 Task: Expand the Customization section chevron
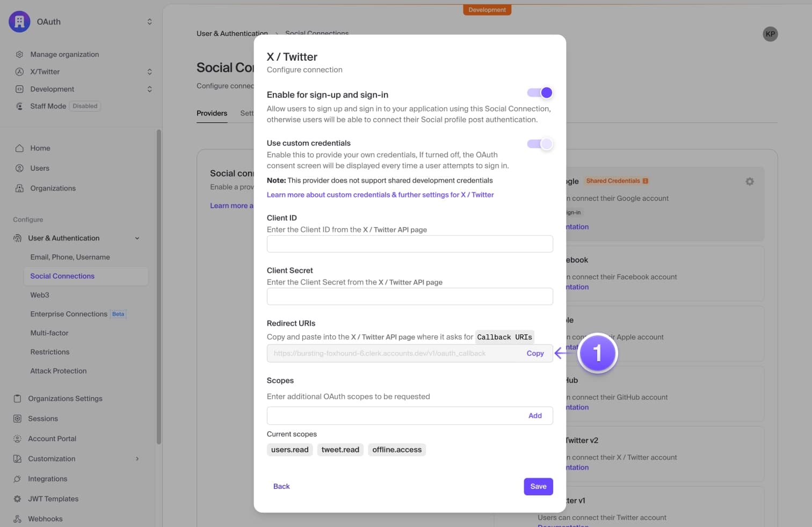pos(137,458)
